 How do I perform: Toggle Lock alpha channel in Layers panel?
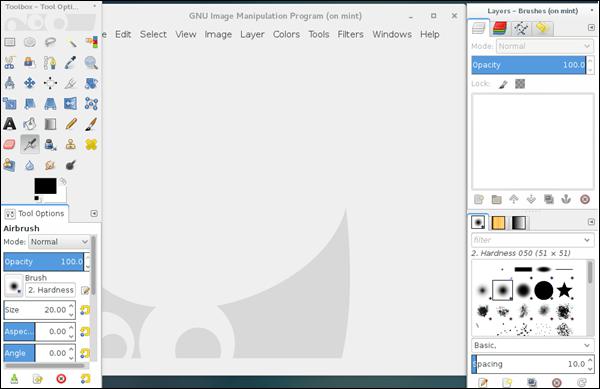click(520, 83)
